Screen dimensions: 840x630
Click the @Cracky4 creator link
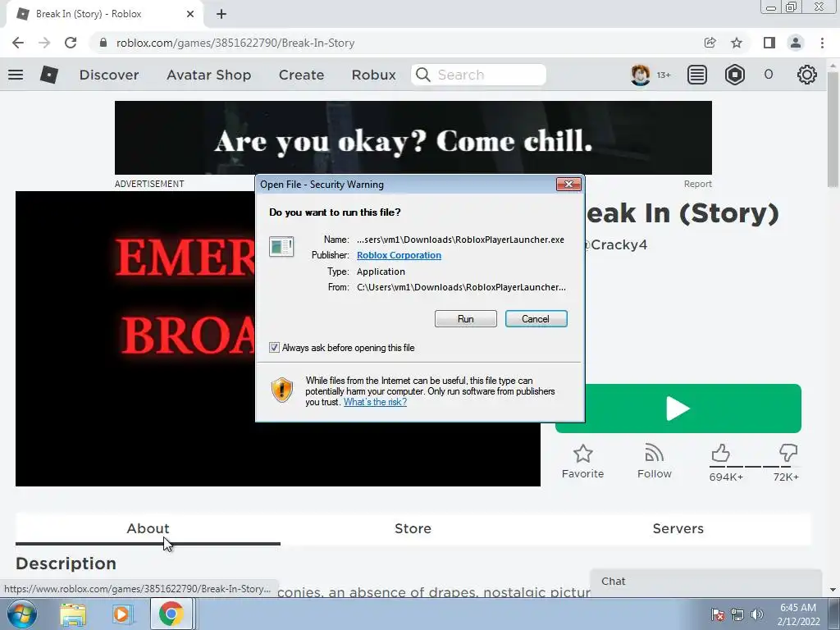615,244
